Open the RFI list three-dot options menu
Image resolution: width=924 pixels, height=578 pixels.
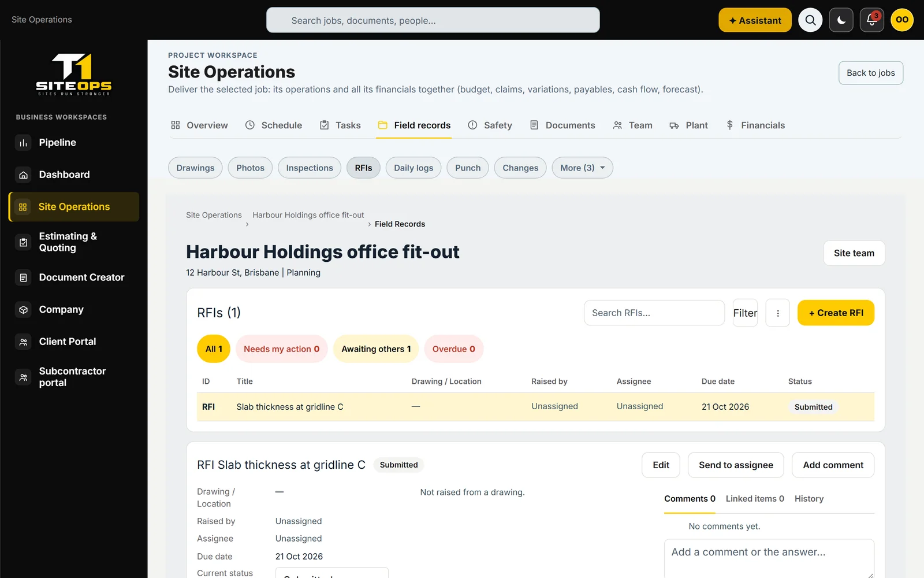[778, 313]
